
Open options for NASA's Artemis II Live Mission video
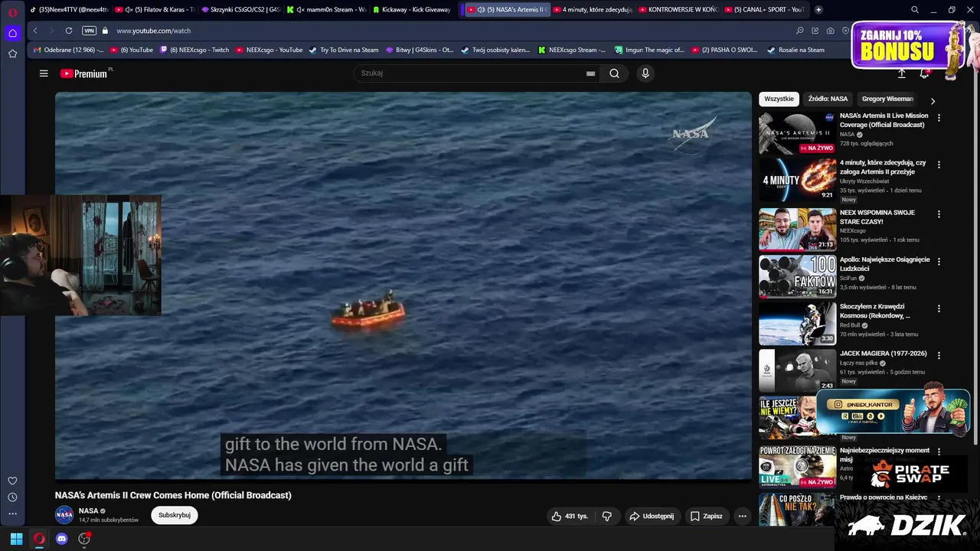[939, 118]
